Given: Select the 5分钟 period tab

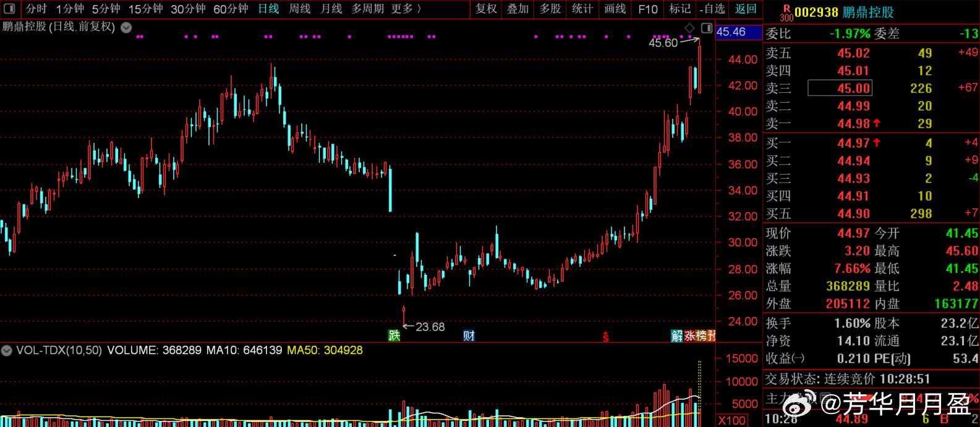Looking at the screenshot, I should (106, 9).
